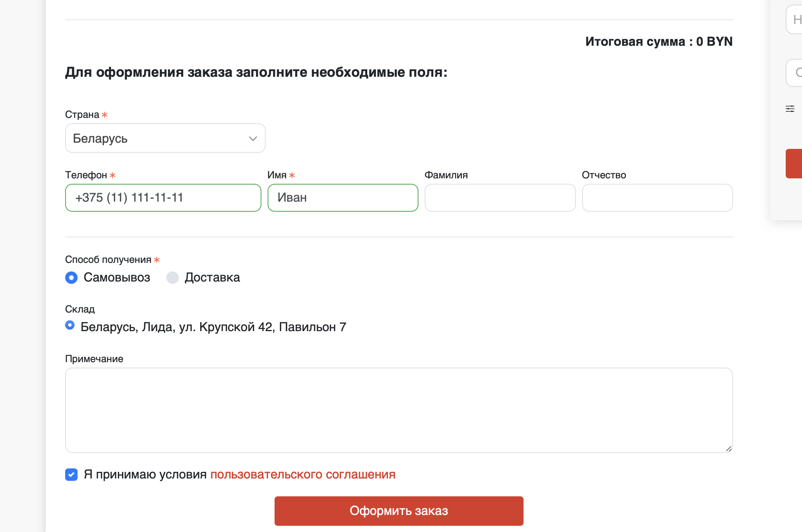Uncheck the user agreement checkbox

tap(71, 475)
